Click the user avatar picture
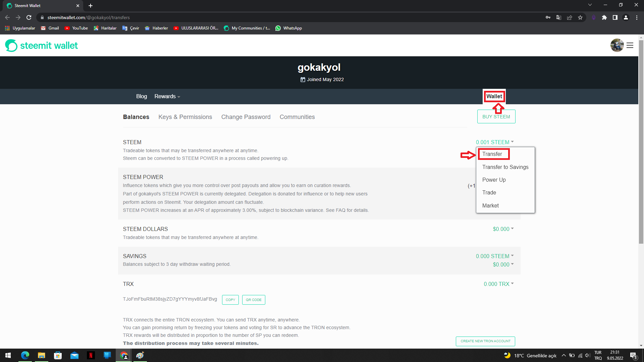The height and width of the screenshot is (362, 644). (616, 45)
